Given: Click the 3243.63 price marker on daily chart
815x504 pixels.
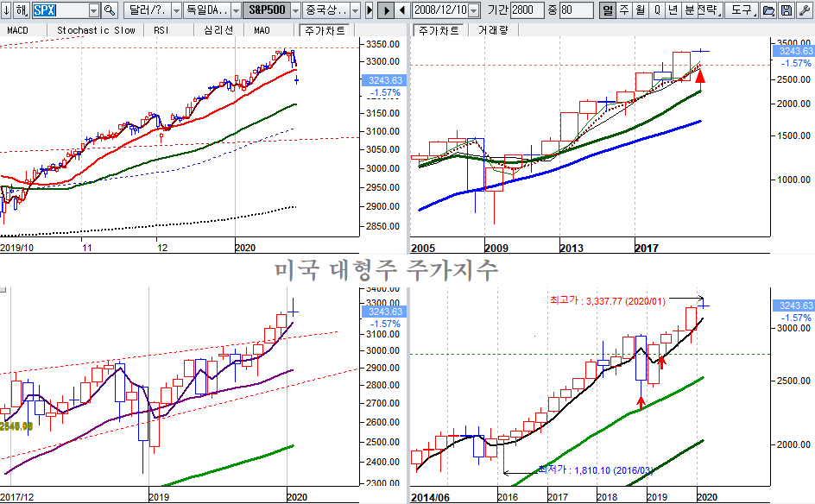Looking at the screenshot, I should (x=384, y=80).
